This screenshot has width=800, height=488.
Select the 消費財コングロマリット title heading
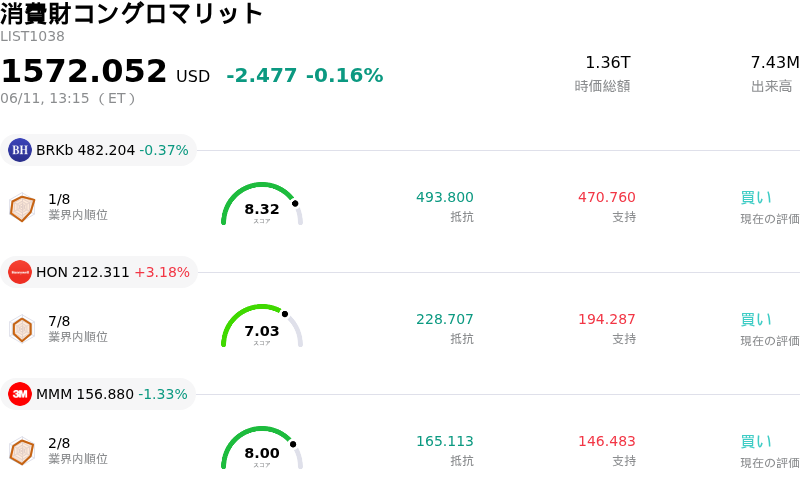point(132,13)
